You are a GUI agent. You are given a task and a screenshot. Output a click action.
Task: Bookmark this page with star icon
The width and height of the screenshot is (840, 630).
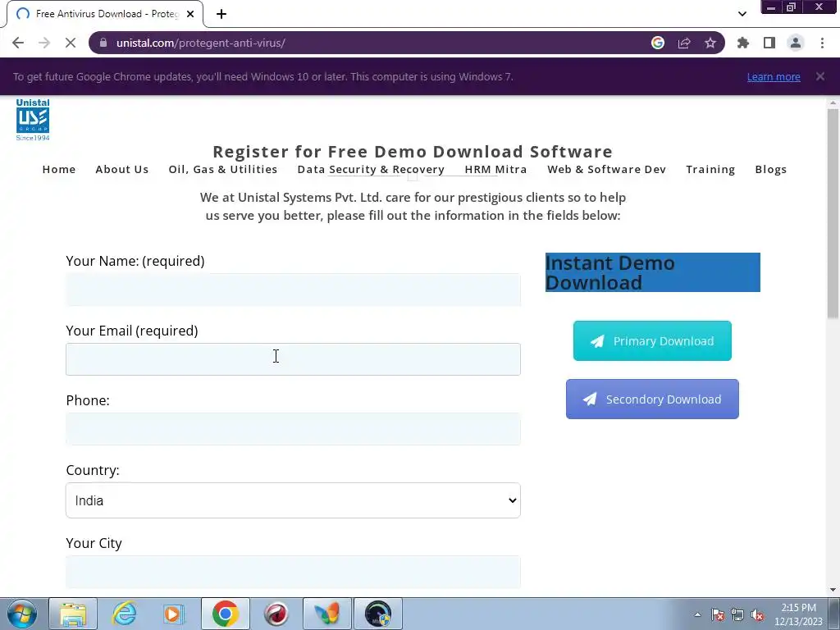710,43
